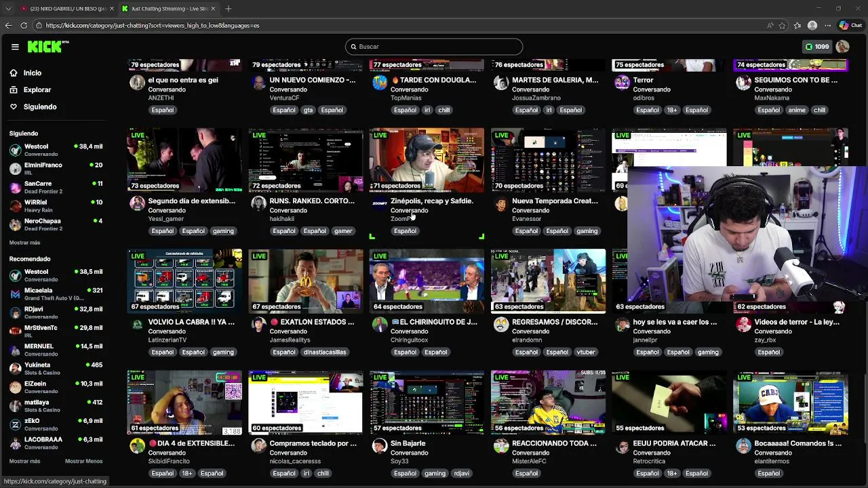Reload the current page
The image size is (868, 488).
[24, 26]
